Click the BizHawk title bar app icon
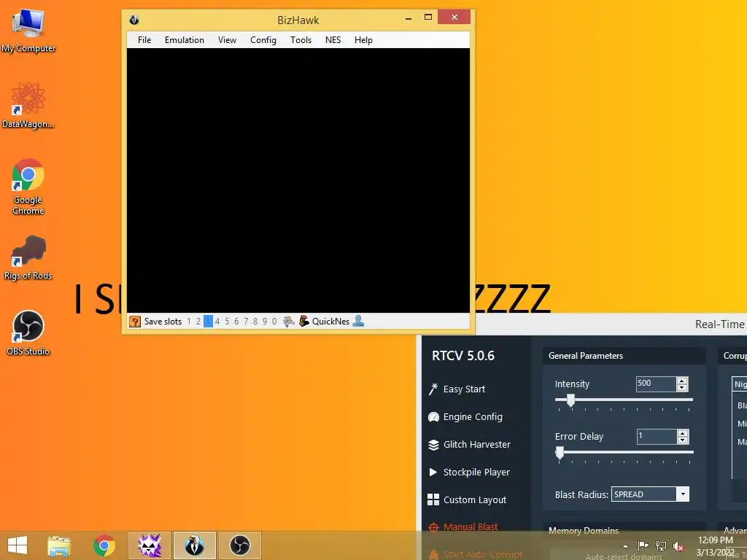Viewport: 747px width, 560px height. pos(134,20)
